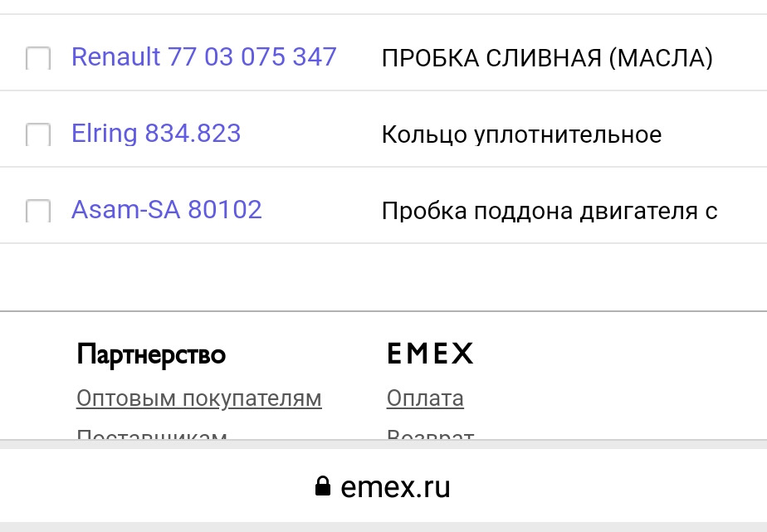
Task: Click the Партнерство footer heading
Action: (x=150, y=354)
